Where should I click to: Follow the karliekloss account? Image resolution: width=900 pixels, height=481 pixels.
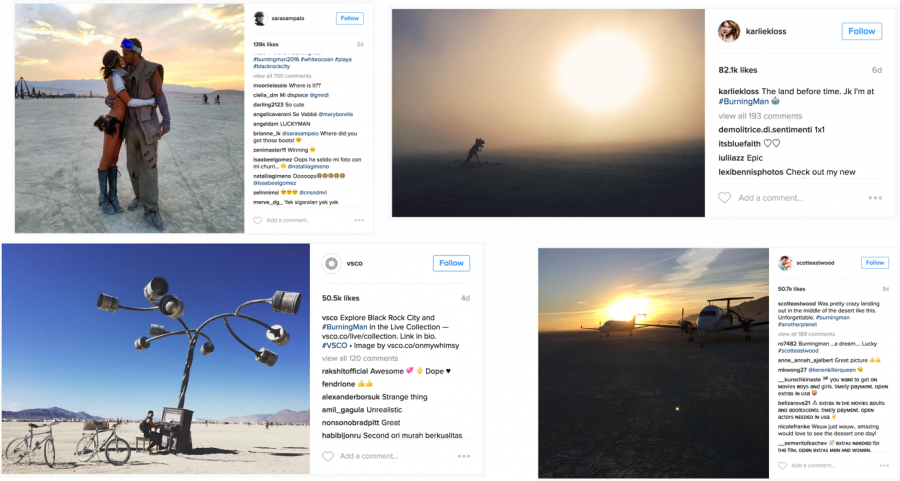coord(862,32)
